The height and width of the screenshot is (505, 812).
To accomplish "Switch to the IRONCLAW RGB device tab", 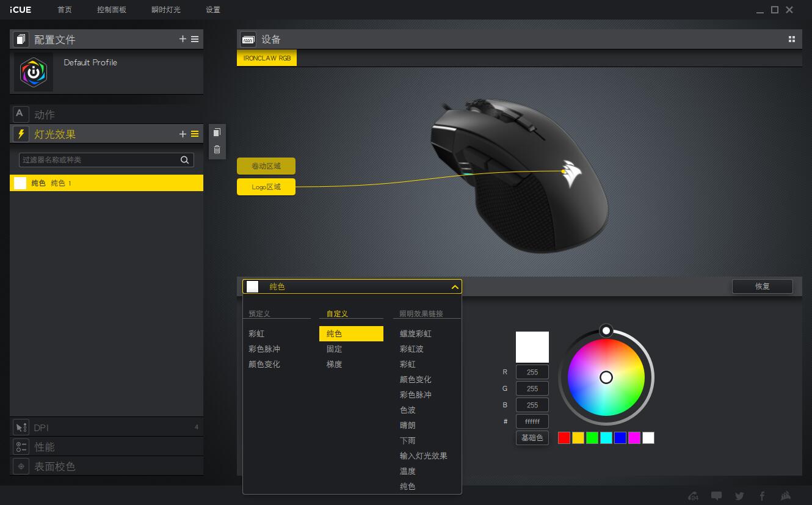I will tap(267, 58).
